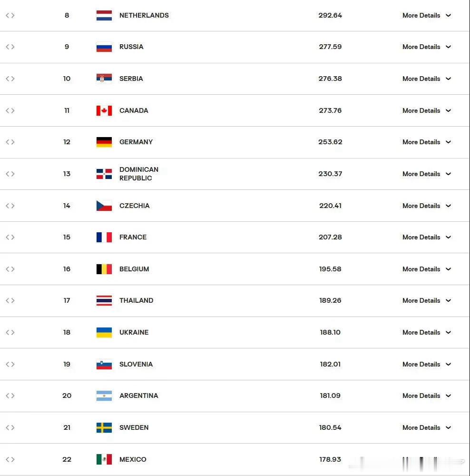Click rank-change arrows next to Russia
470x476 pixels.
pos(10,47)
